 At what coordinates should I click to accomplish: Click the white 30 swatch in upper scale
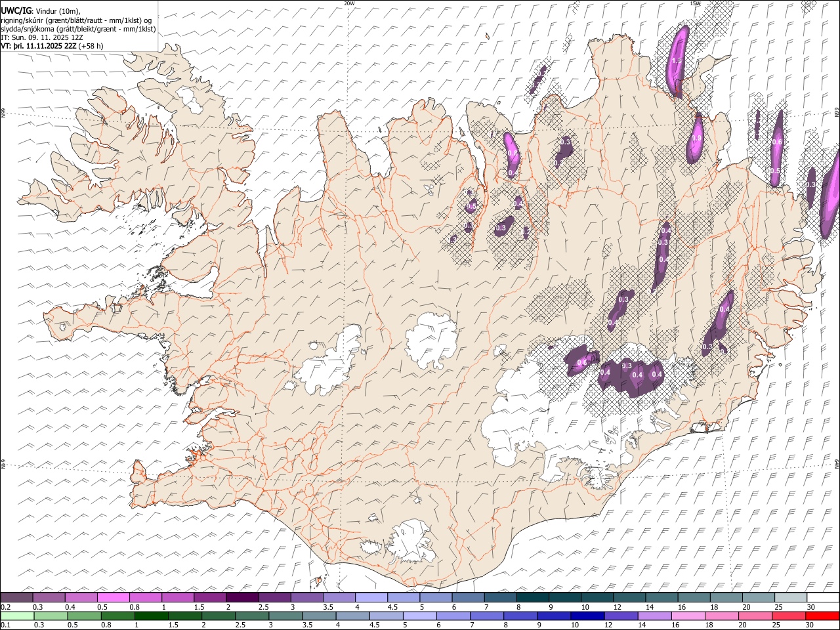coord(823,597)
